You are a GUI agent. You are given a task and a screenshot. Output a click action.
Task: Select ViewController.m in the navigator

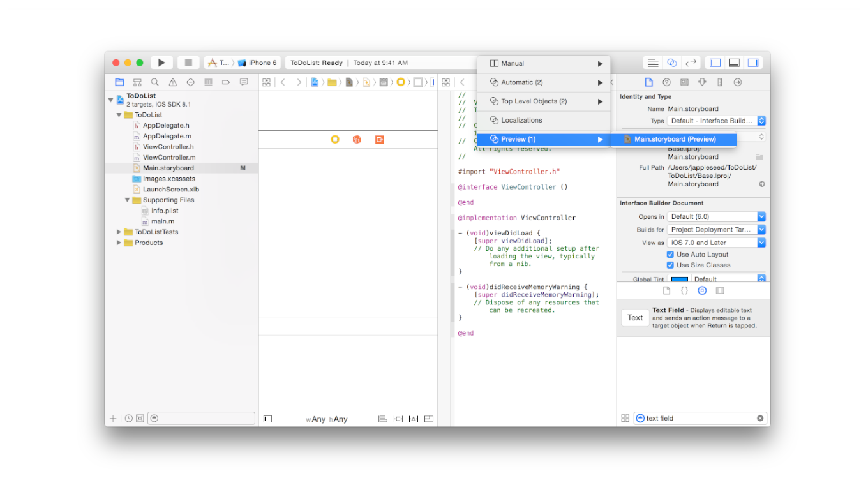[x=169, y=158]
